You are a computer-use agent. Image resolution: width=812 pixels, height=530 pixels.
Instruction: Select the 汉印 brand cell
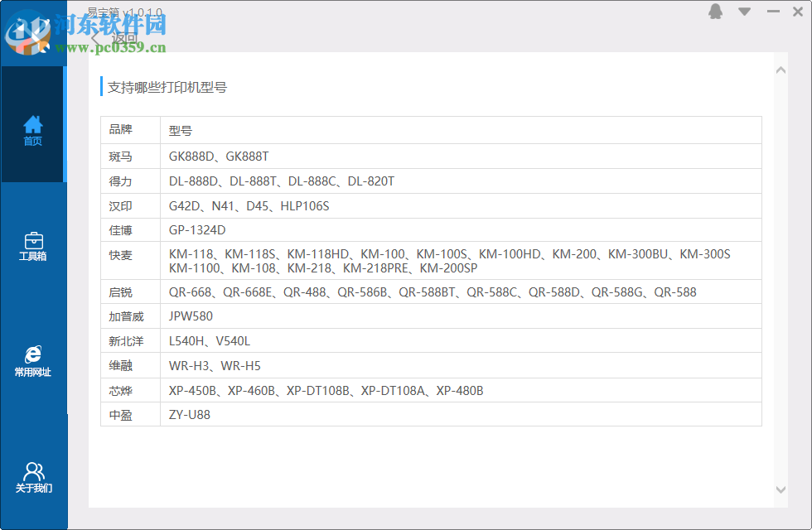[x=131, y=206]
